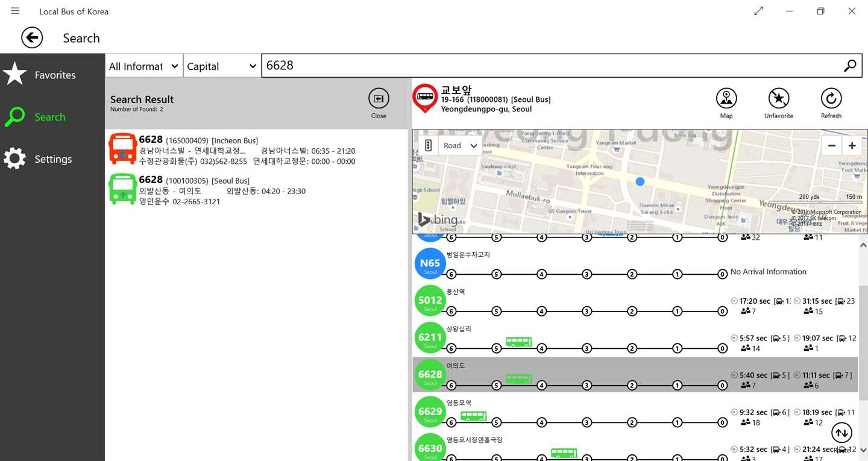Click No Arrival Information text for N65
868x461 pixels.
pos(768,272)
